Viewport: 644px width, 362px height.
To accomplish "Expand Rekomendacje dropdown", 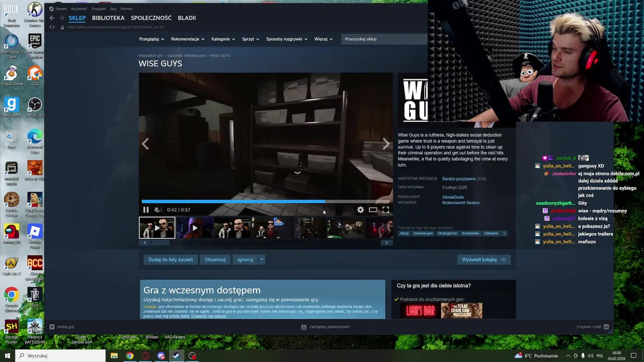I will coord(188,39).
